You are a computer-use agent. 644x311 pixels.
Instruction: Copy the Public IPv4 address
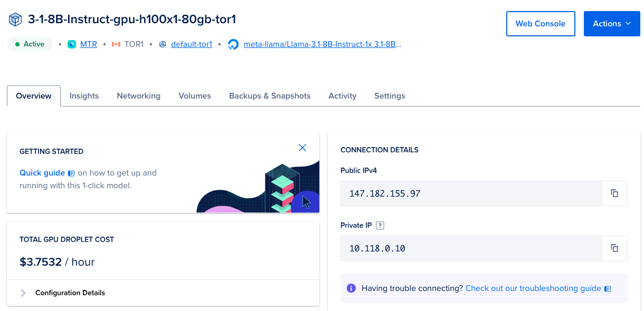(614, 193)
